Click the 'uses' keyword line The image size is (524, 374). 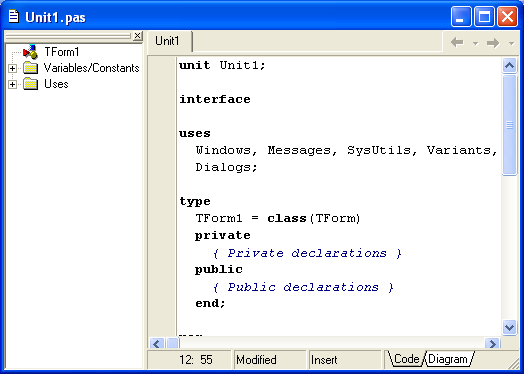(195, 133)
